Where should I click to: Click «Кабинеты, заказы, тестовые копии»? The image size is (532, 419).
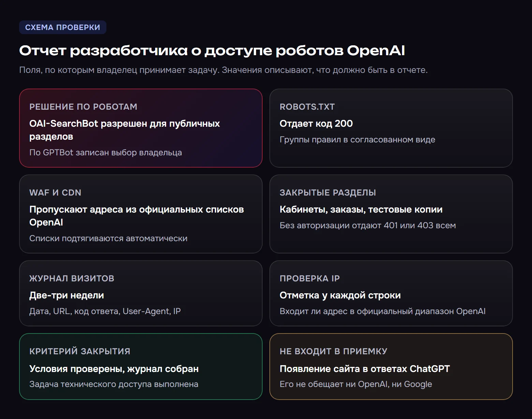[361, 209]
